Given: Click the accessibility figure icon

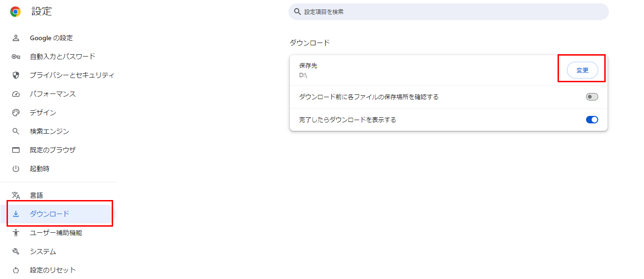Looking at the screenshot, I should (16, 233).
